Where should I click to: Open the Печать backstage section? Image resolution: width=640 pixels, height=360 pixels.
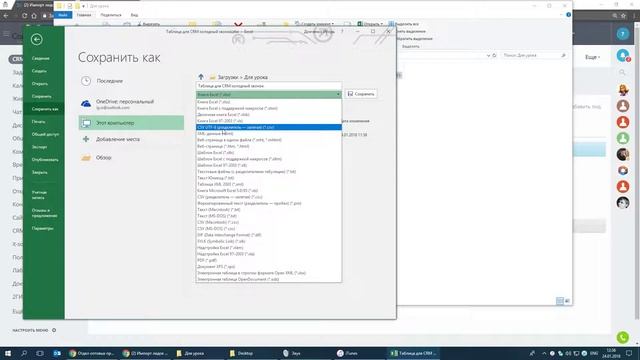39,122
